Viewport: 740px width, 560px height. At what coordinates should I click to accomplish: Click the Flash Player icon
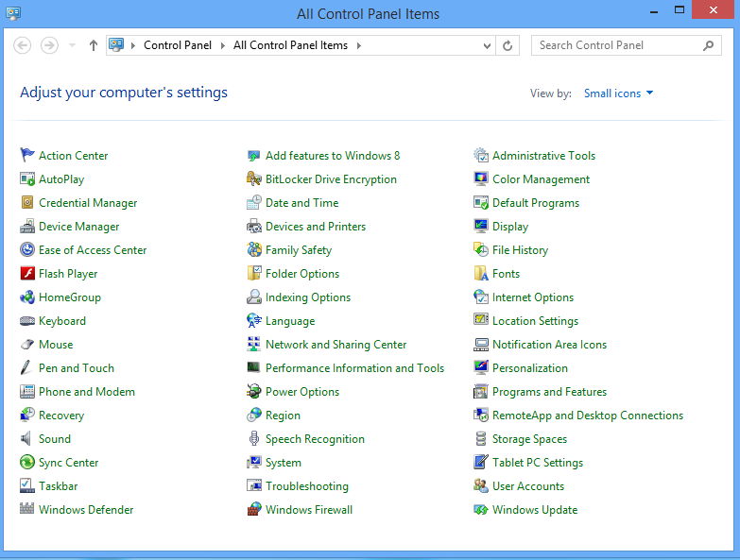(27, 274)
